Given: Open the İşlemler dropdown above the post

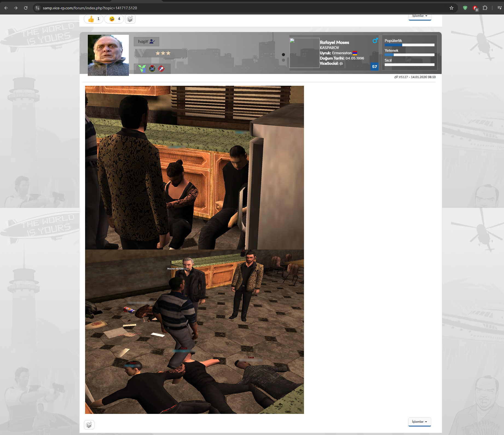Looking at the screenshot, I should (x=420, y=16).
